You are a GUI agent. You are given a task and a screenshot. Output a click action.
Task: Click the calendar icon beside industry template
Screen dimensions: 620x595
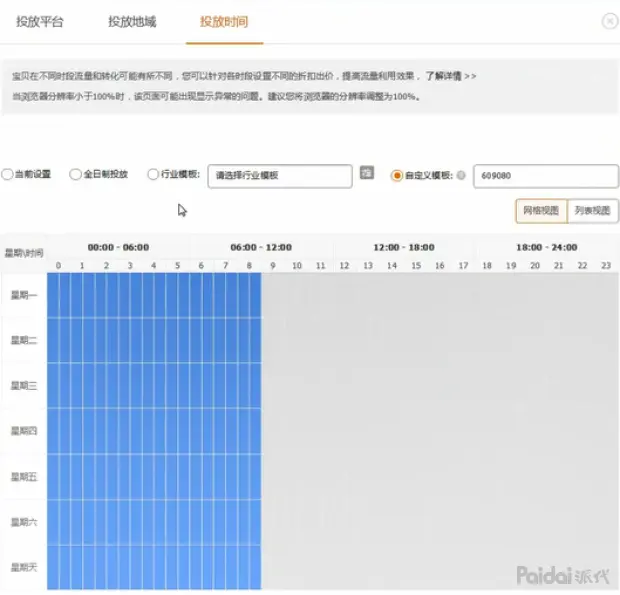pyautogui.click(x=367, y=173)
